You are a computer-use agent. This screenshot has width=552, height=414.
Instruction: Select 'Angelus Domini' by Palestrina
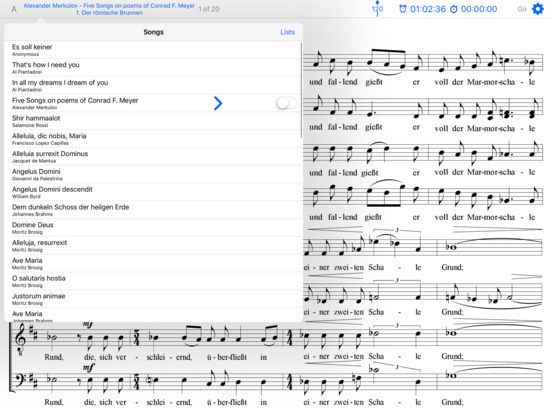(153, 174)
